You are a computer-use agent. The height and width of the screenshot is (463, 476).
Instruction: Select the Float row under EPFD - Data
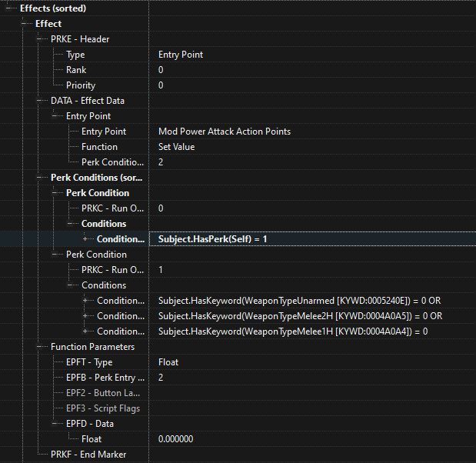tap(92, 439)
